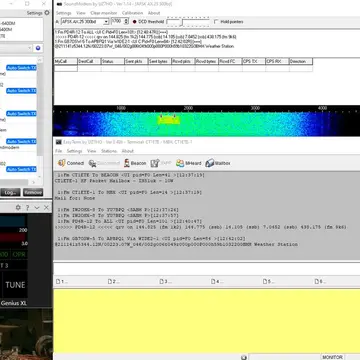360x360 pixels.
Task: Open Settings gear in left panel
Action: pos(47,13)
